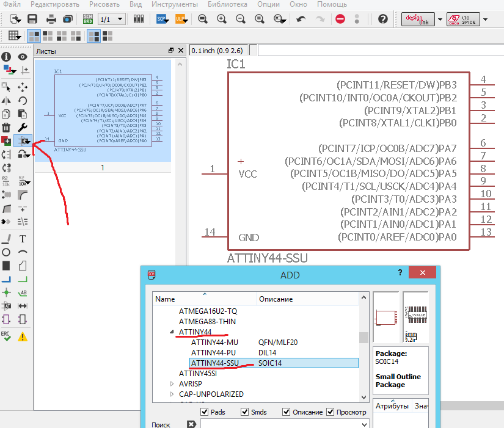
Task: Select the Copy tool
Action: (6, 114)
